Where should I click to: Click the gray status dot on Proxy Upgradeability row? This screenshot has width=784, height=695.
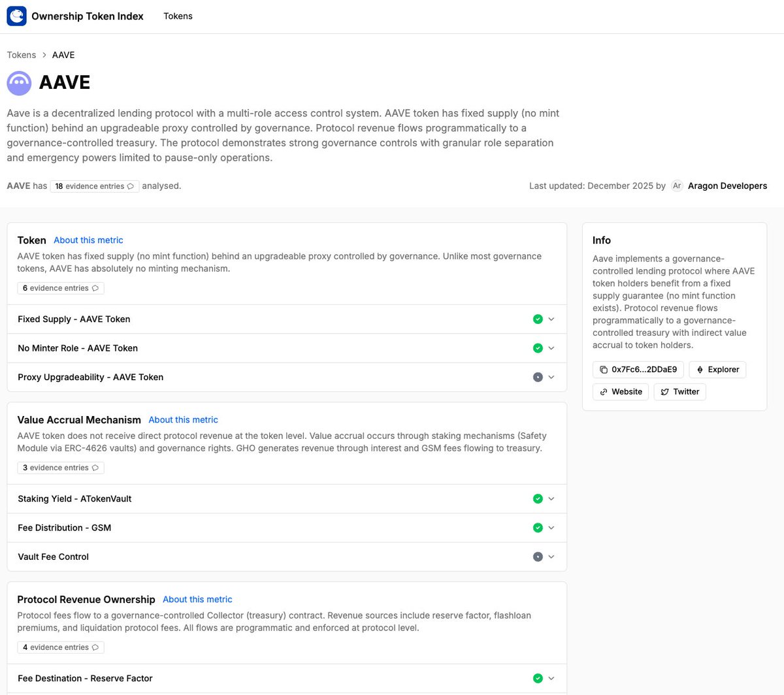point(538,377)
